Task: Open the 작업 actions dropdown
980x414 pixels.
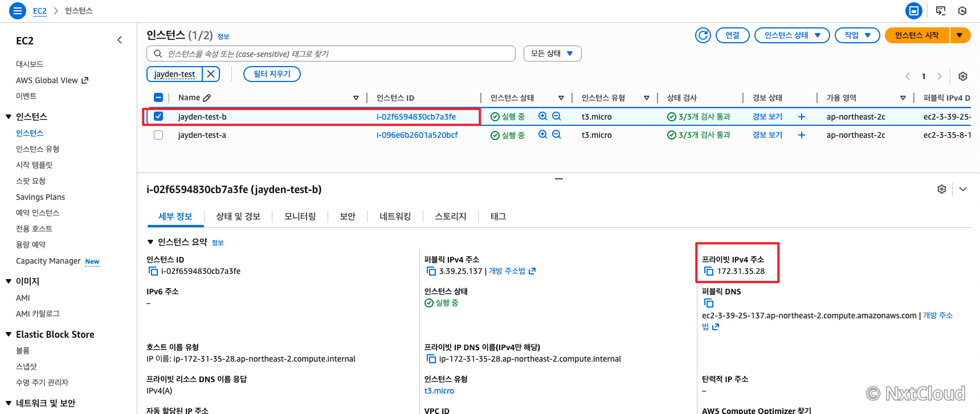Action: click(x=857, y=35)
